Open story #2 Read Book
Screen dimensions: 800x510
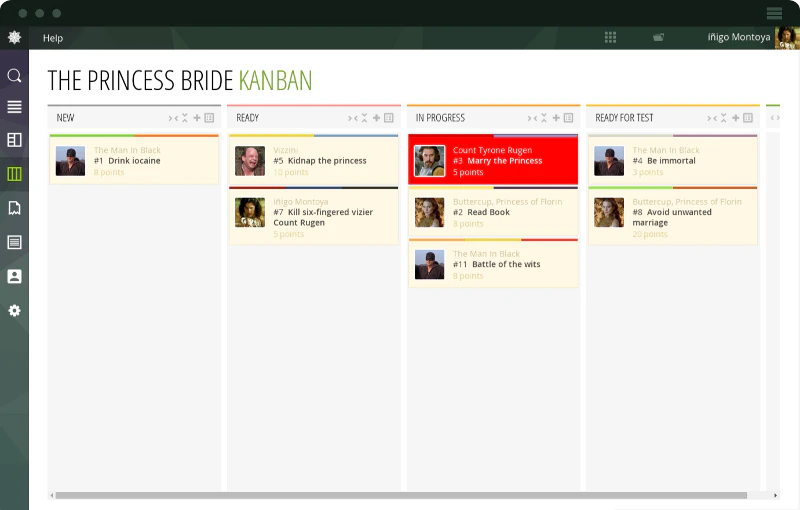481,212
